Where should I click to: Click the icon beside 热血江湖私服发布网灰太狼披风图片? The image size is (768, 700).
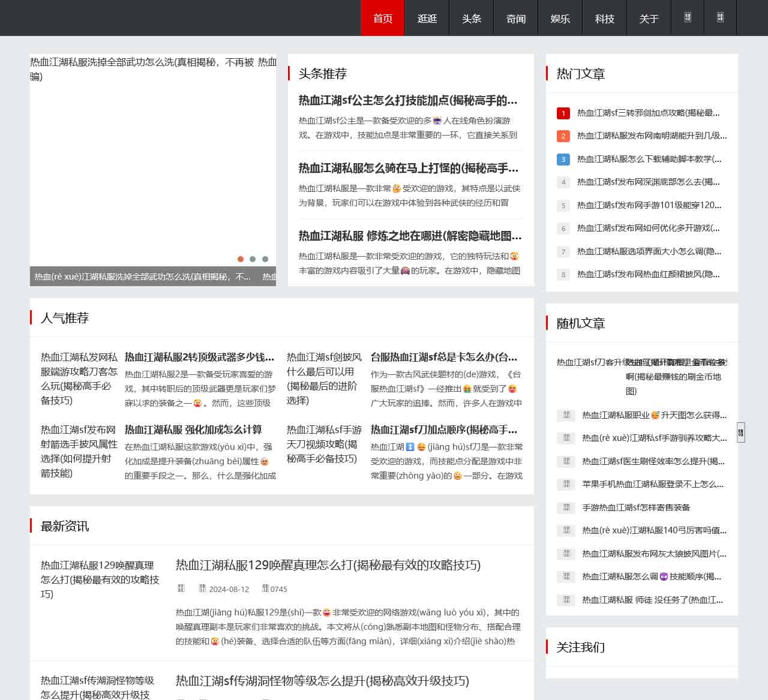566,554
